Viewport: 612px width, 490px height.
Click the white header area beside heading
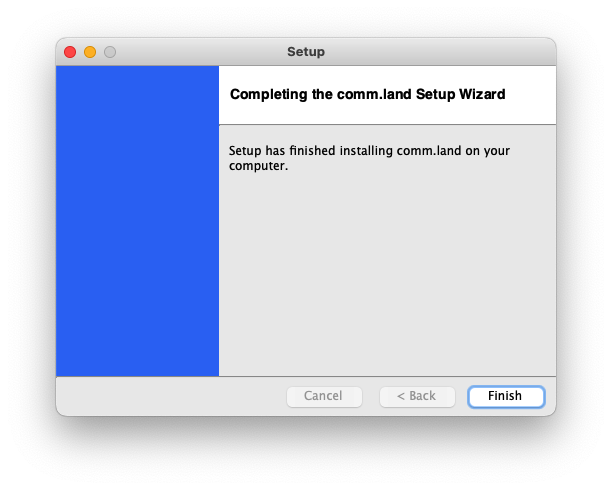click(x=530, y=95)
